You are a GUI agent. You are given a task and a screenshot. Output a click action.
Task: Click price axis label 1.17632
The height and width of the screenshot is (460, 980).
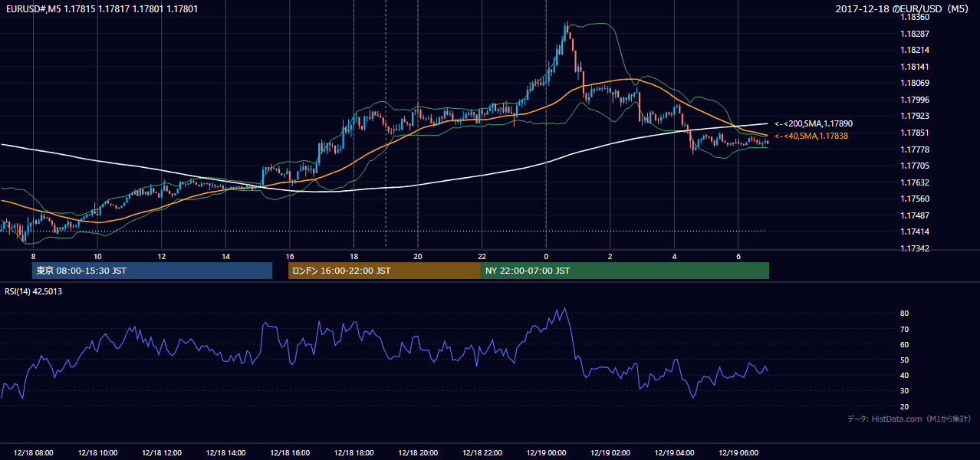click(916, 182)
